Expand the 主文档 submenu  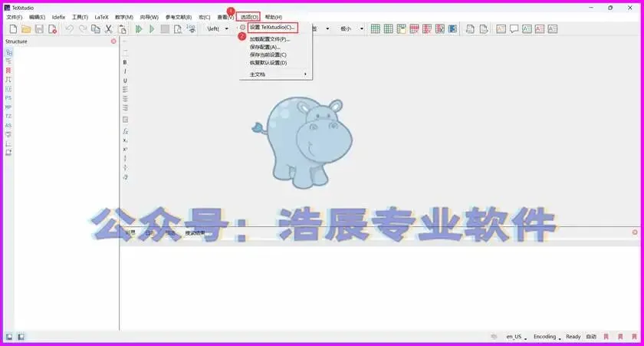click(x=277, y=74)
